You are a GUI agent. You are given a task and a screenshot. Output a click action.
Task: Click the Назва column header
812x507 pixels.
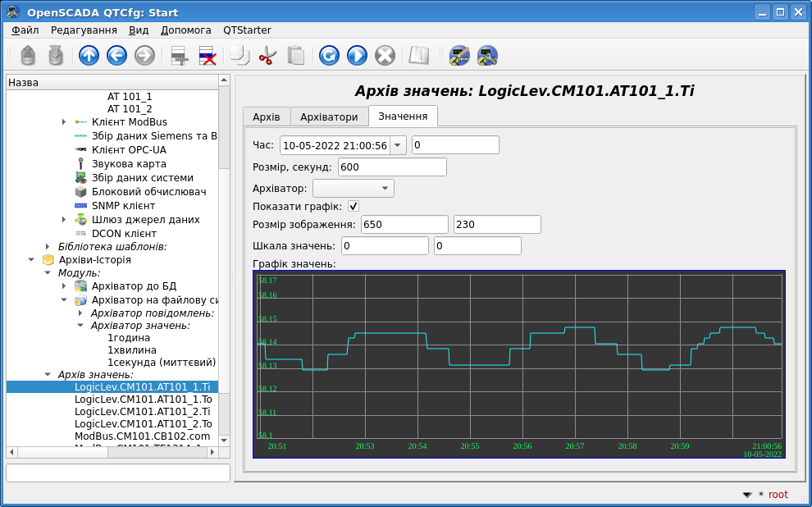click(112, 82)
